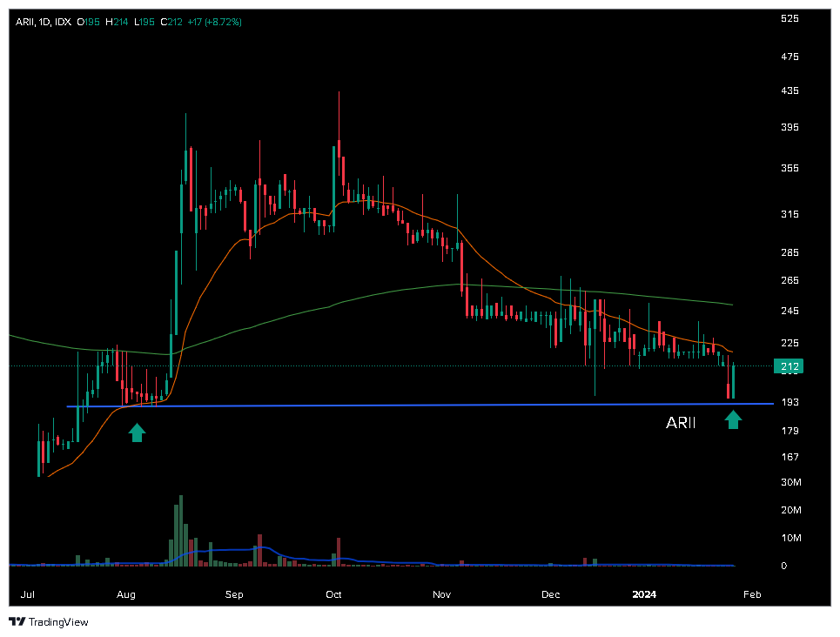Viewport: 840px width, 637px height.
Task: Click the green up arrow near August
Action: 137,432
